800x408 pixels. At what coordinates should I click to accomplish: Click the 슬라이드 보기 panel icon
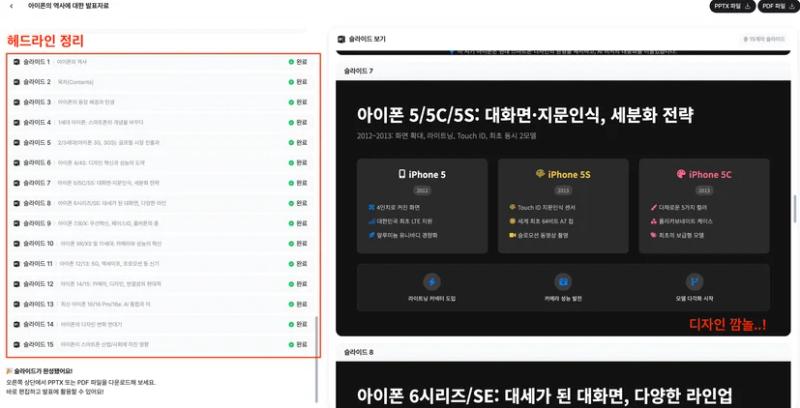tap(341, 39)
